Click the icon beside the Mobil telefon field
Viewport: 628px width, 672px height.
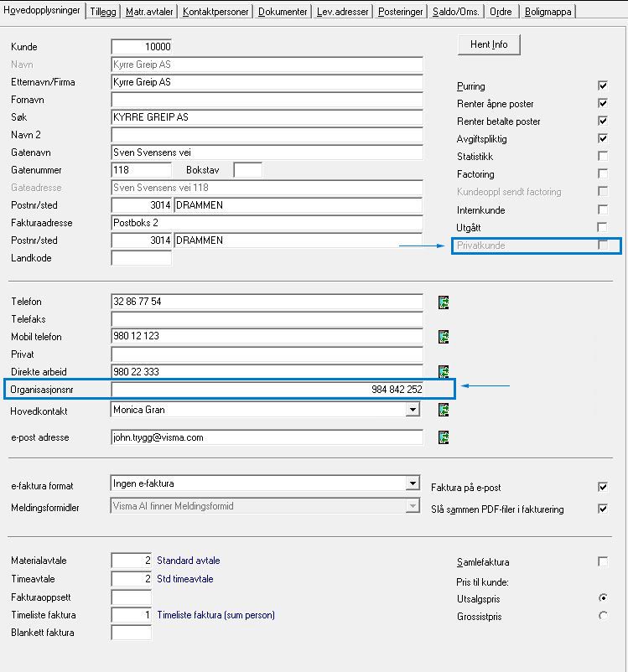pyautogui.click(x=444, y=337)
